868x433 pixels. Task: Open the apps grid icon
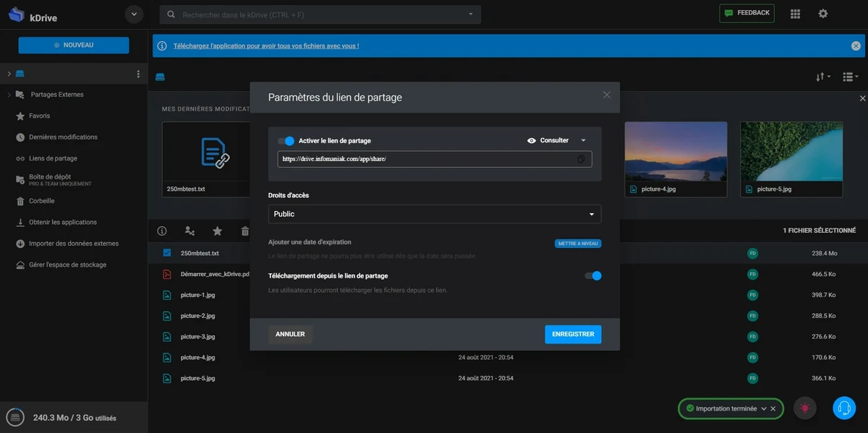click(x=796, y=14)
